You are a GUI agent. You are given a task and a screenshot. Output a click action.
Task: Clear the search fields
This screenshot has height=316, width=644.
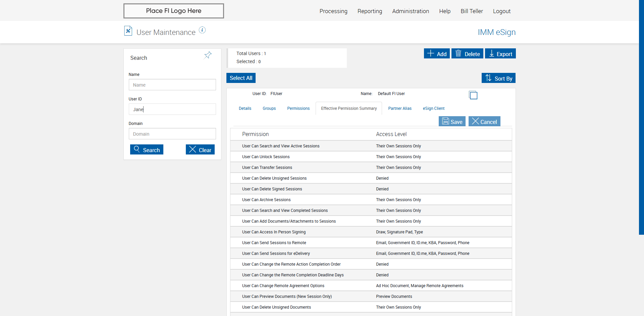pos(200,150)
